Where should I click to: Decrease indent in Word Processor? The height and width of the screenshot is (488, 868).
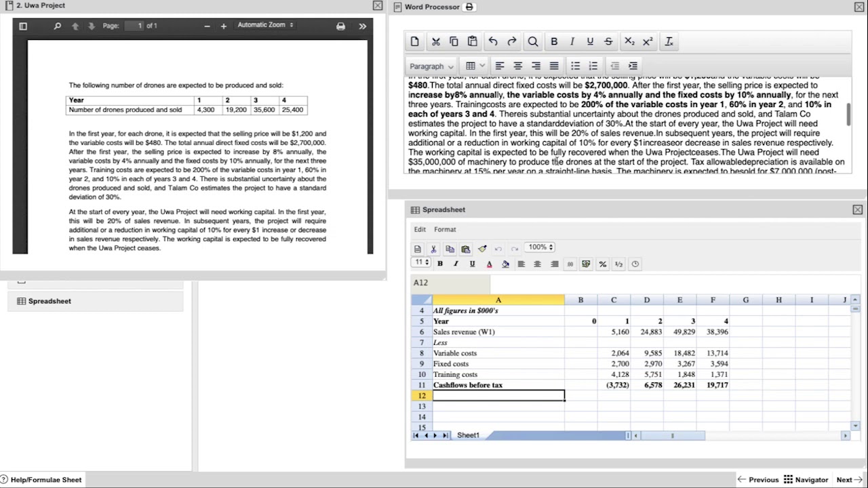click(614, 66)
